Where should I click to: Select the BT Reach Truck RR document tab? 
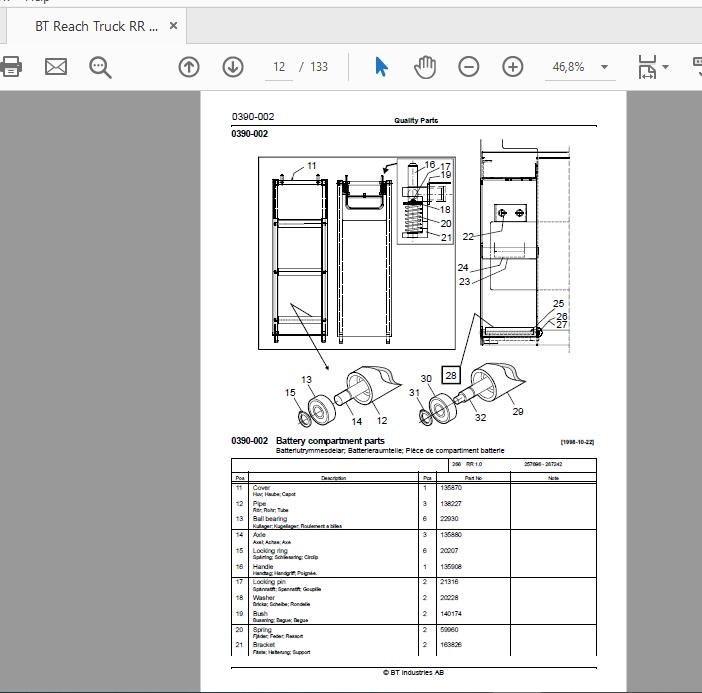click(96, 26)
